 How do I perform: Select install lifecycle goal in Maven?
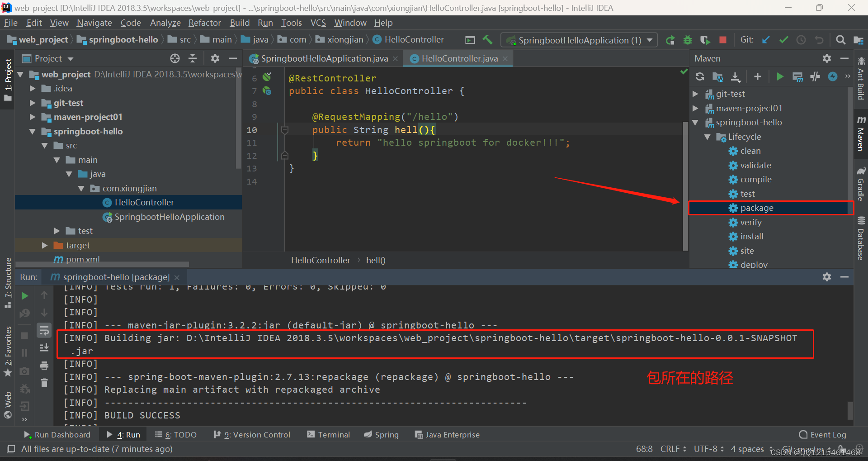(x=751, y=237)
